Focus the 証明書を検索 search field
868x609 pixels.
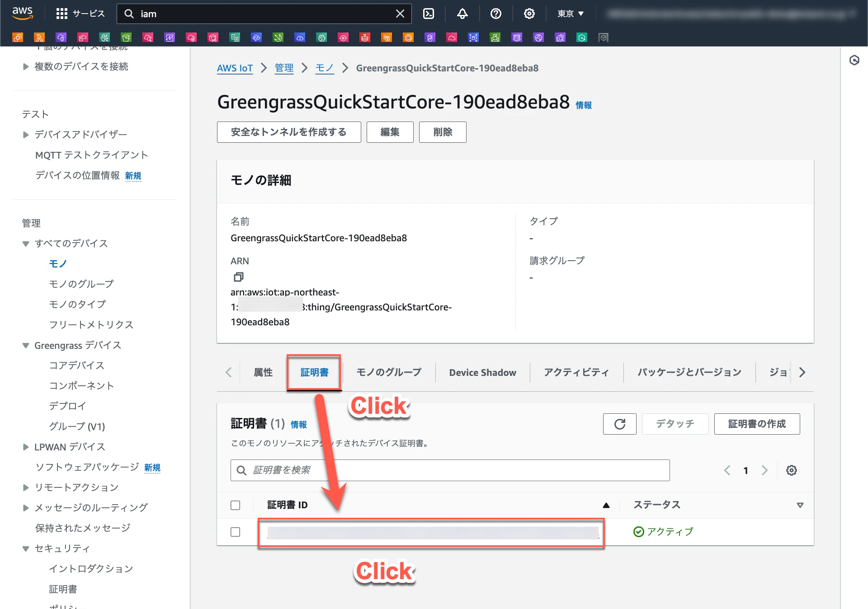[x=450, y=470]
